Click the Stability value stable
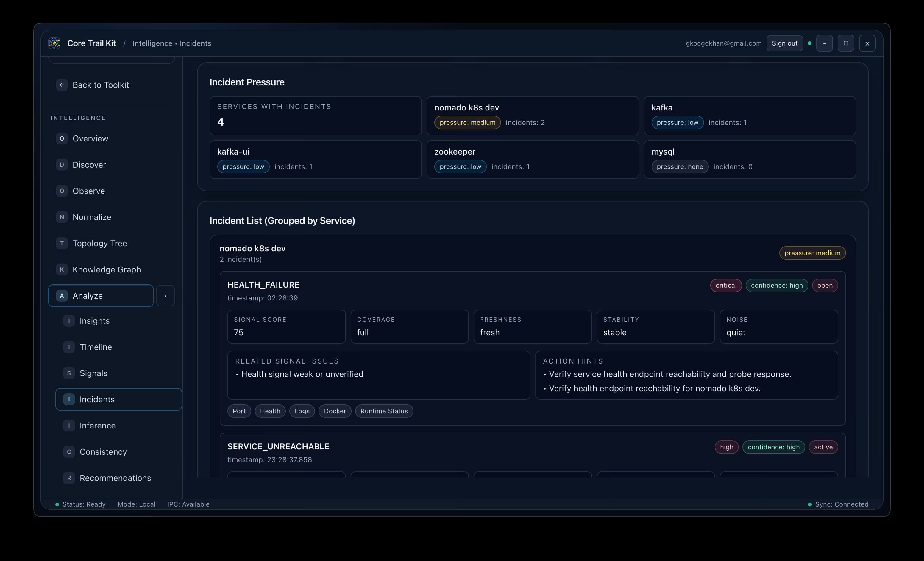Screen dimensions: 924x561 coord(615,332)
